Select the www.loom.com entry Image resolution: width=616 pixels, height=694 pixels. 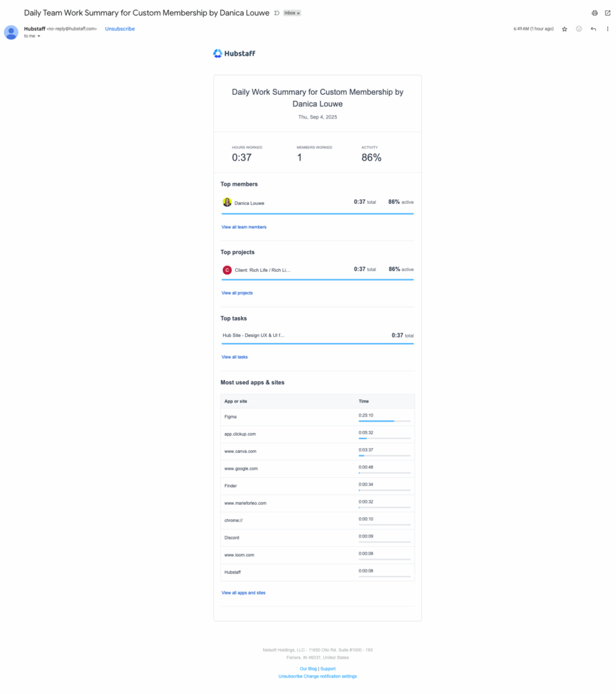click(239, 555)
